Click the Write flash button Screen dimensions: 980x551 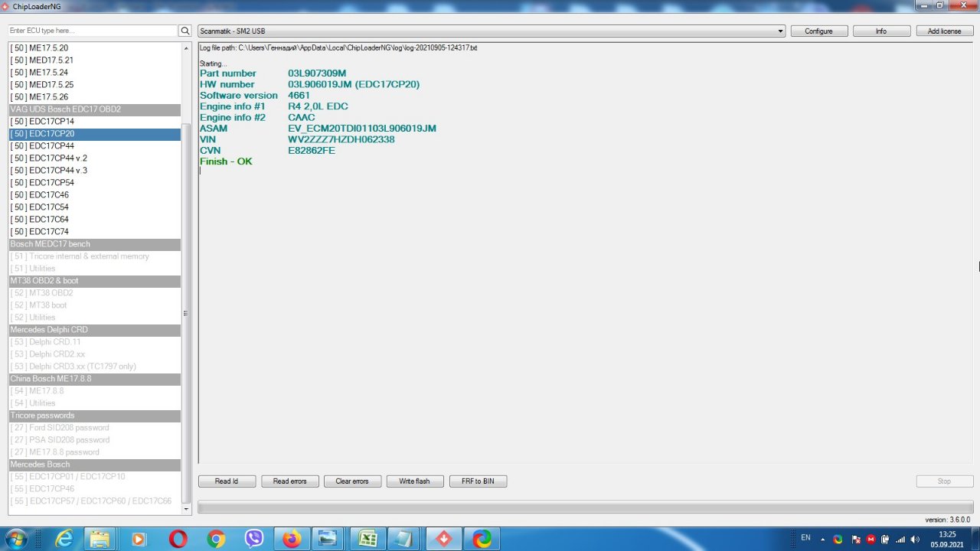[414, 481]
